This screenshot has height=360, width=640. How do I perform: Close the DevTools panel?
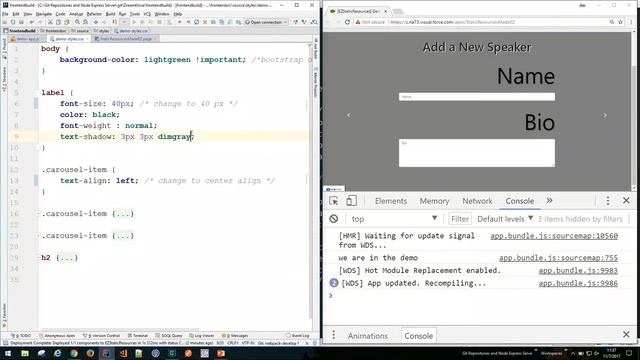click(x=626, y=200)
